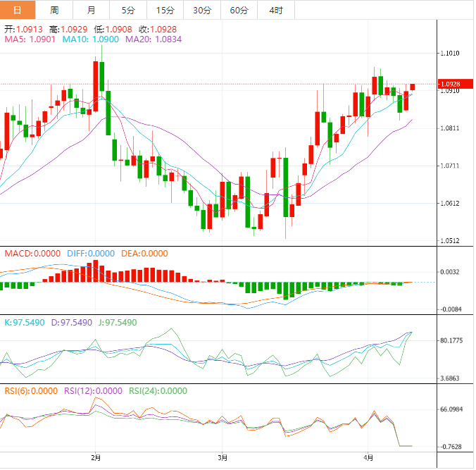Choose the 15分 interval tab
The width and height of the screenshot is (476, 470).
click(x=165, y=10)
